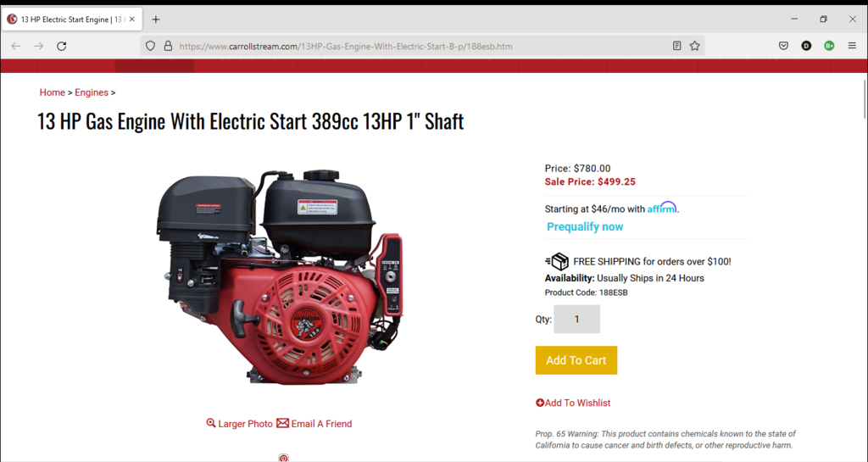This screenshot has height=462, width=868.
Task: Bookmark this page with the star icon
Action: tap(695, 46)
